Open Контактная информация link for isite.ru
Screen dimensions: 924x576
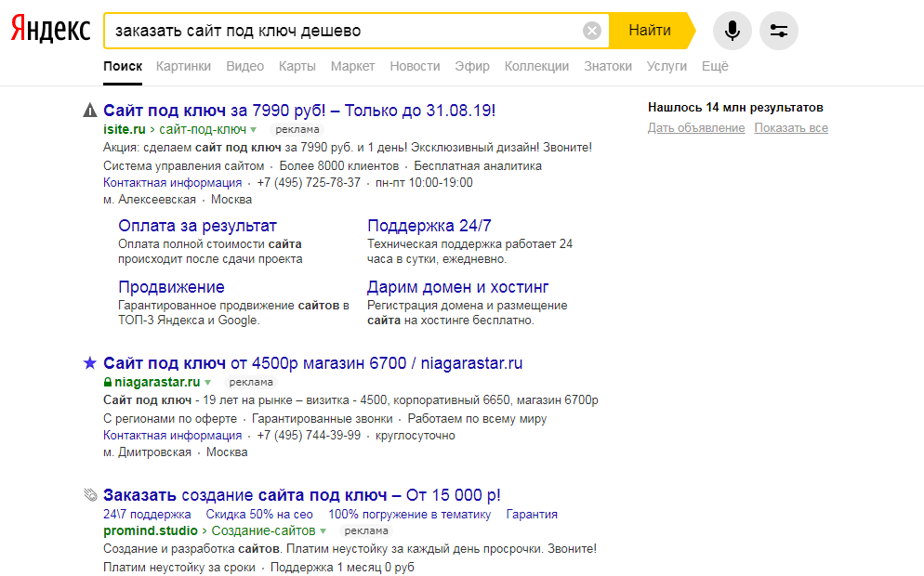(x=172, y=183)
